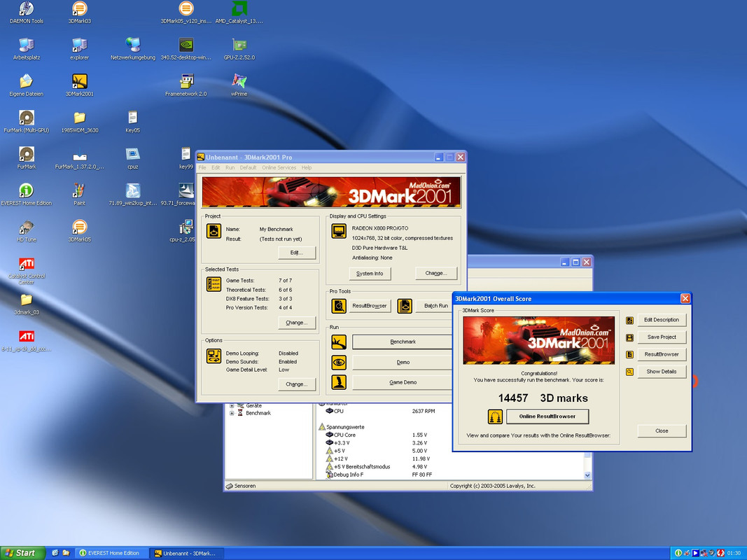This screenshot has height=560, width=747.
Task: Click the Close button in Overall Score dialog
Action: click(662, 431)
